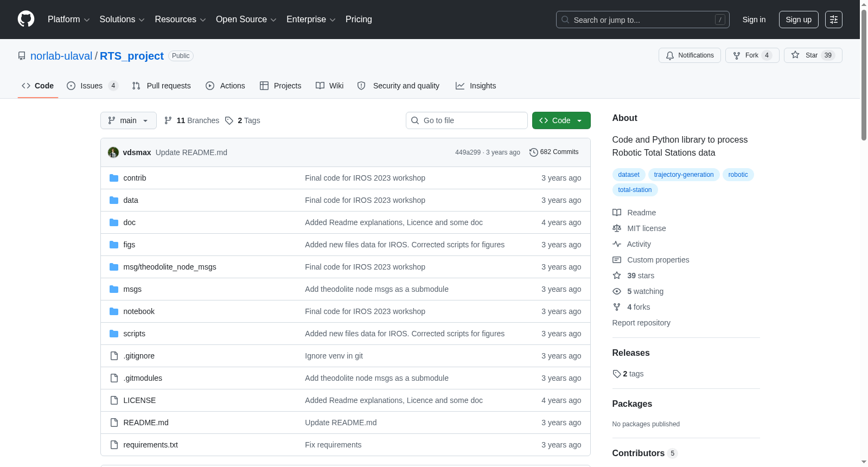Click the branch icon beside 11 Branches

click(168, 120)
